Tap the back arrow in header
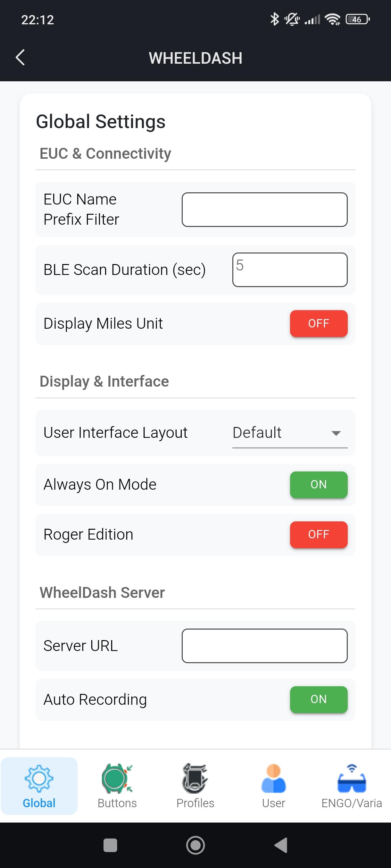Viewport: 391px width, 868px height. [x=20, y=57]
